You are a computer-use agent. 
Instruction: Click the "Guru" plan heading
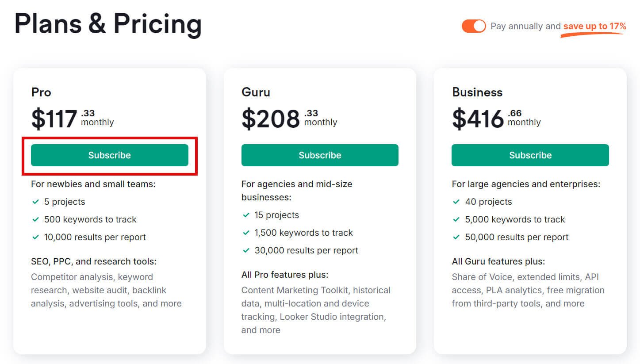[x=256, y=92]
